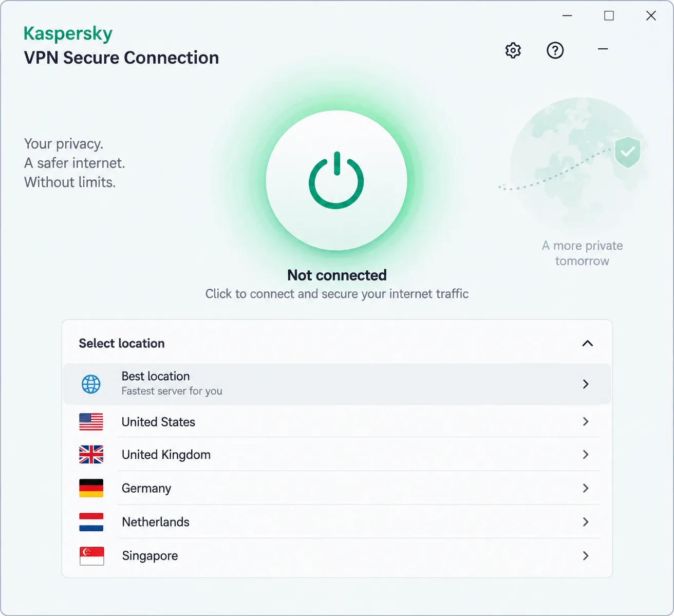Click the shield checkmark on the globe

[627, 152]
